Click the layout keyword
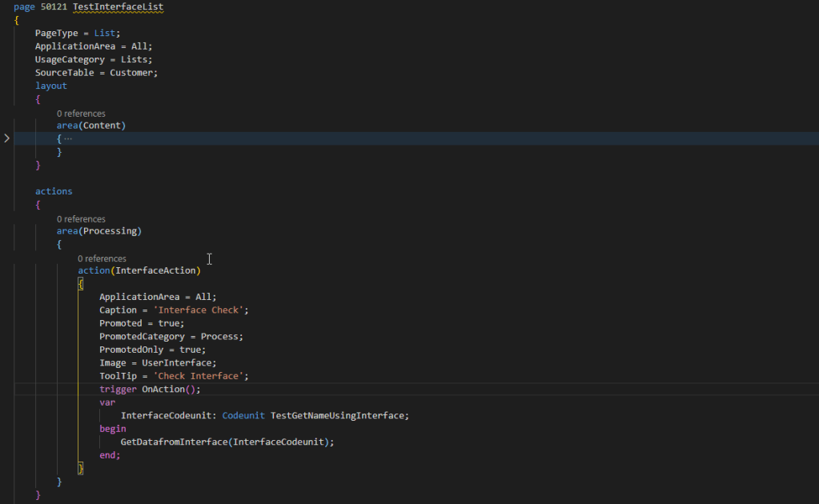Viewport: 819px width, 504px height. 50,86
